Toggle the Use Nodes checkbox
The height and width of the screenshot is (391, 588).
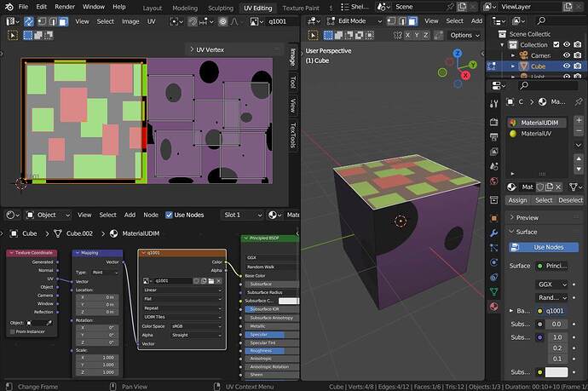coord(169,215)
